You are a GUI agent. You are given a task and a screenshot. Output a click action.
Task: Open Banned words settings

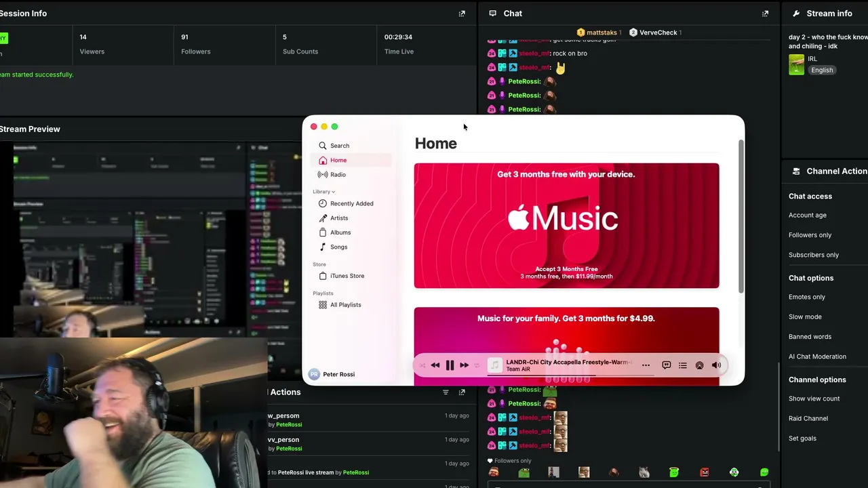point(810,337)
